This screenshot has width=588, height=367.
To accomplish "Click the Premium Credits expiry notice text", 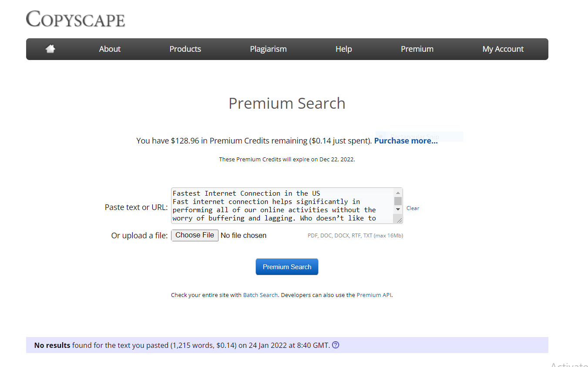I will click(x=287, y=160).
